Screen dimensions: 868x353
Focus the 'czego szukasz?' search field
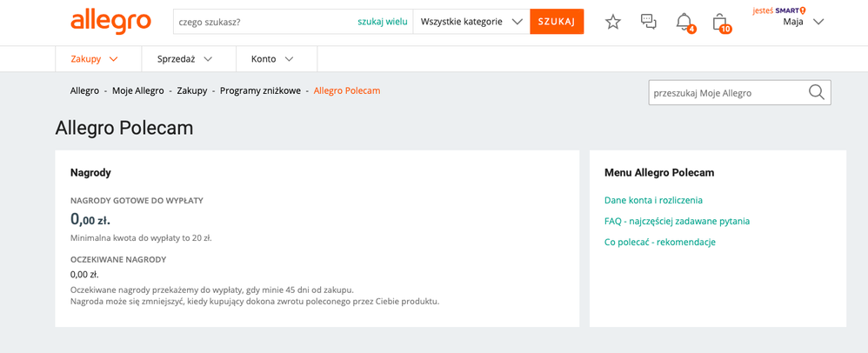[261, 22]
